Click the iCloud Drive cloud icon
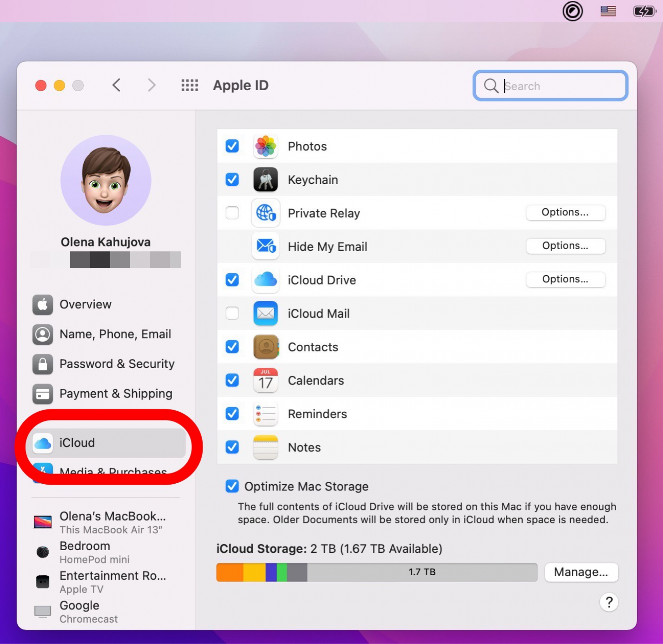Screen dimensions: 663x644 pyautogui.click(x=265, y=280)
